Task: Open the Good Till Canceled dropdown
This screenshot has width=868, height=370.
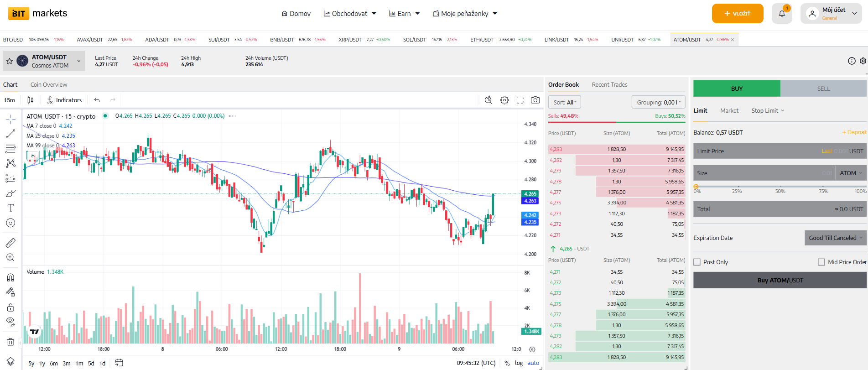Action: click(x=835, y=238)
